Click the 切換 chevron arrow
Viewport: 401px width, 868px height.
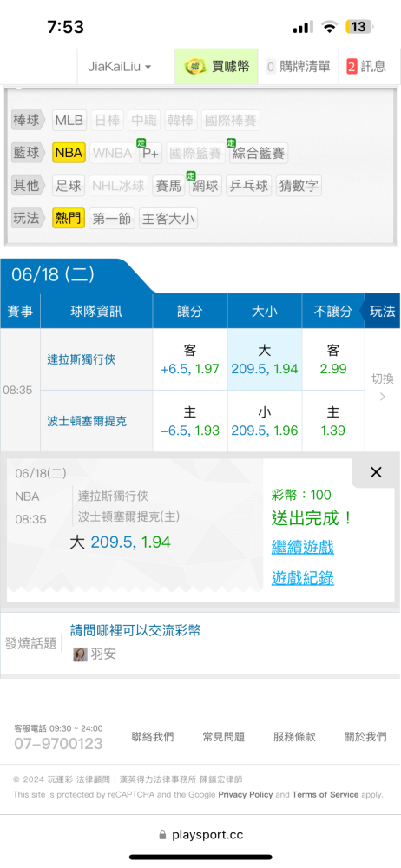[x=382, y=397]
